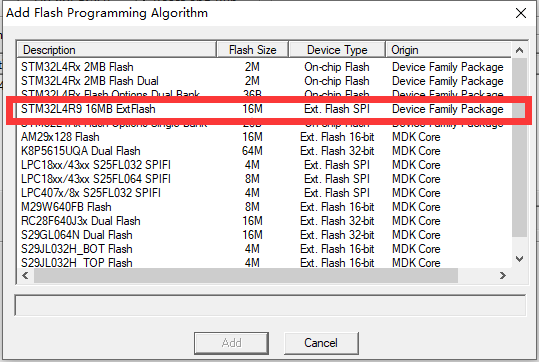Close the Add Flash Programming Algorithm dialog
The width and height of the screenshot is (539, 362).
(x=521, y=13)
